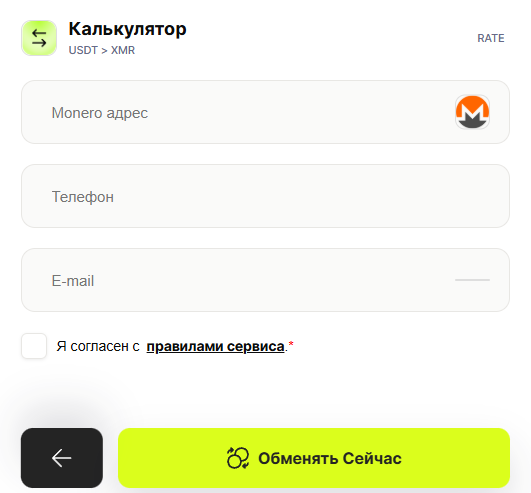Click the orange Monero logo icon
The image size is (531, 493).
tap(472, 112)
